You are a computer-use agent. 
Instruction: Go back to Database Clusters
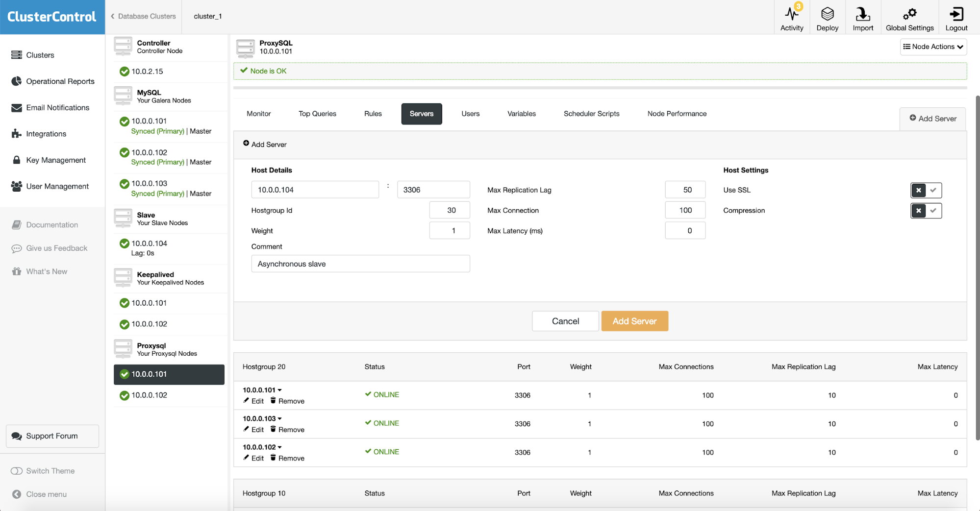(x=143, y=16)
